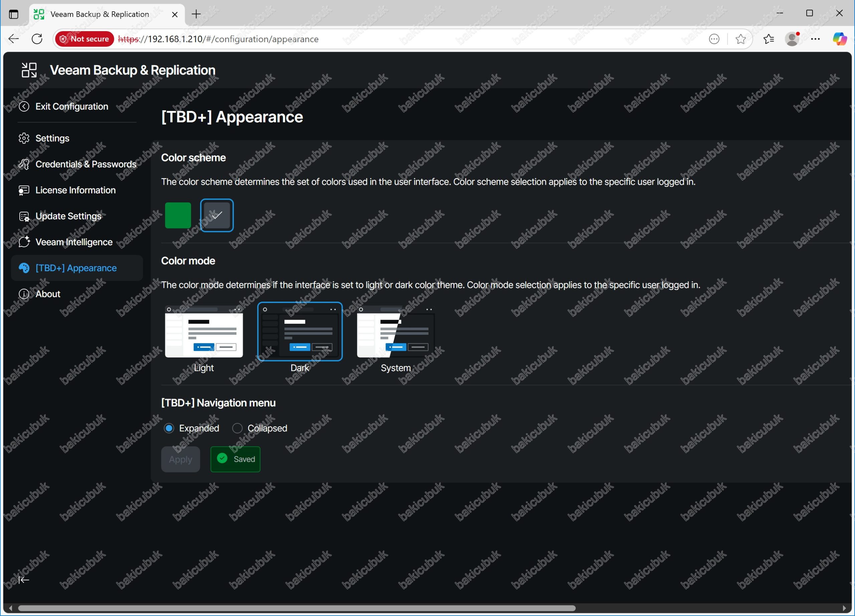Screen dimensions: 855x616
Task: Open Update Settings menu item
Action: [x=77, y=216]
